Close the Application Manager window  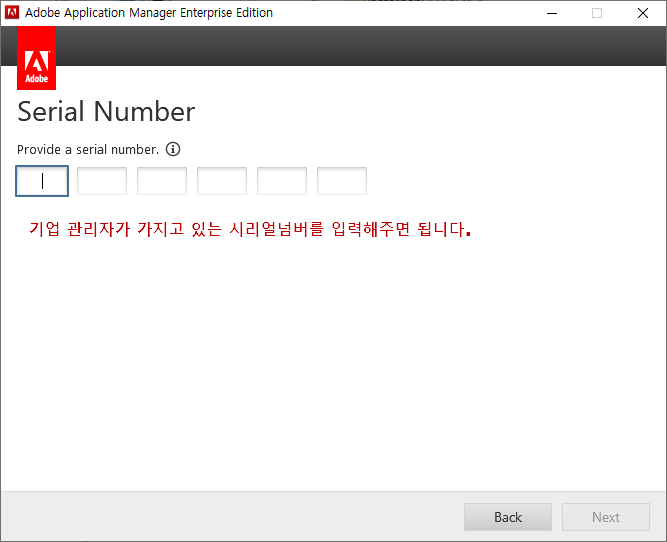[x=643, y=13]
